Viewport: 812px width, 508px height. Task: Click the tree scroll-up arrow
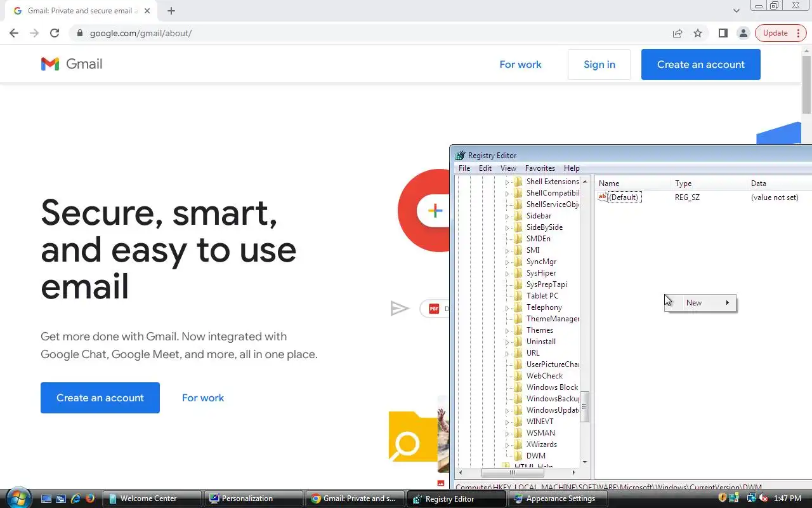tap(585, 182)
